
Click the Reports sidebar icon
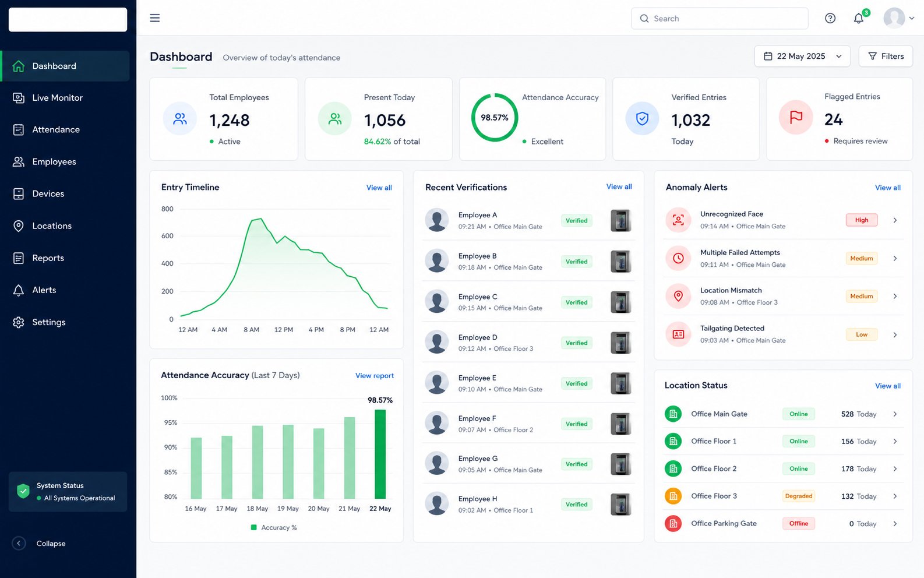(x=19, y=258)
